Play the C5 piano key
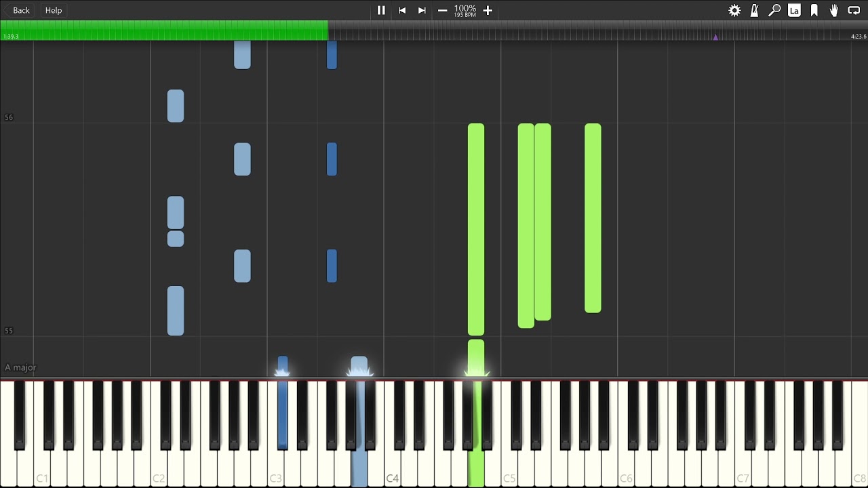The height and width of the screenshot is (488, 868). [509, 468]
